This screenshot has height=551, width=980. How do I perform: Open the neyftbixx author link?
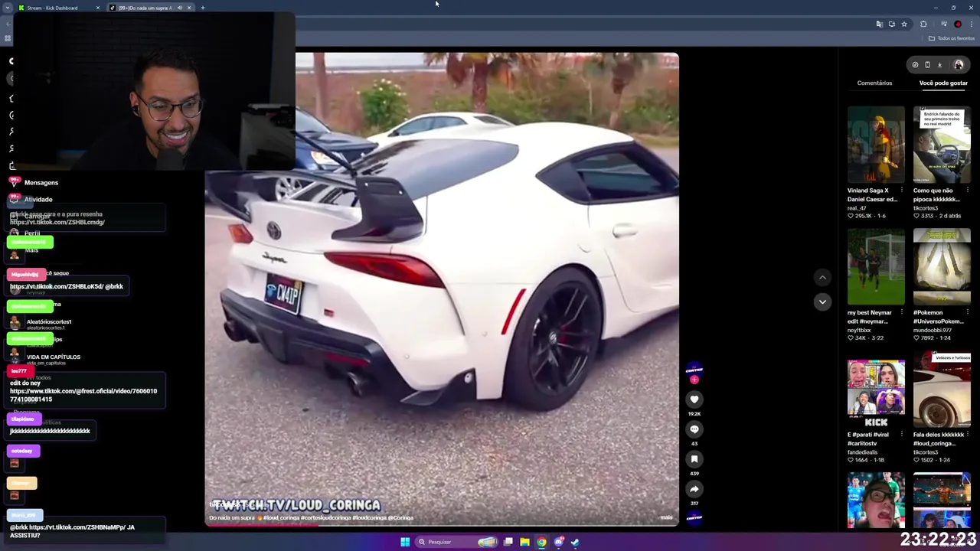(857, 330)
